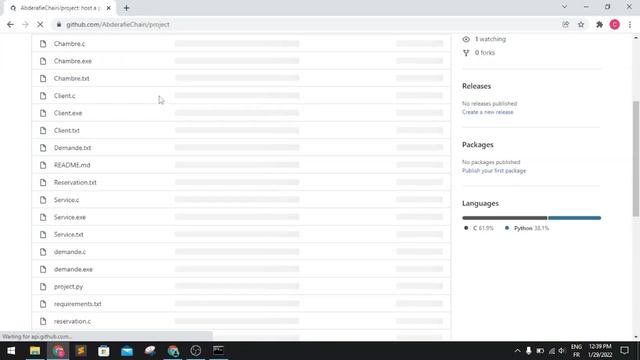Open the Mail app from taskbar
The width and height of the screenshot is (640, 360).
pyautogui.click(x=127, y=351)
